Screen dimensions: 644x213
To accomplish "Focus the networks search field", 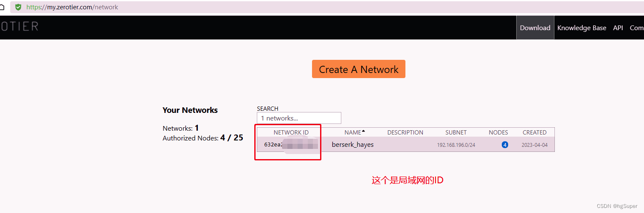I will 299,118.
